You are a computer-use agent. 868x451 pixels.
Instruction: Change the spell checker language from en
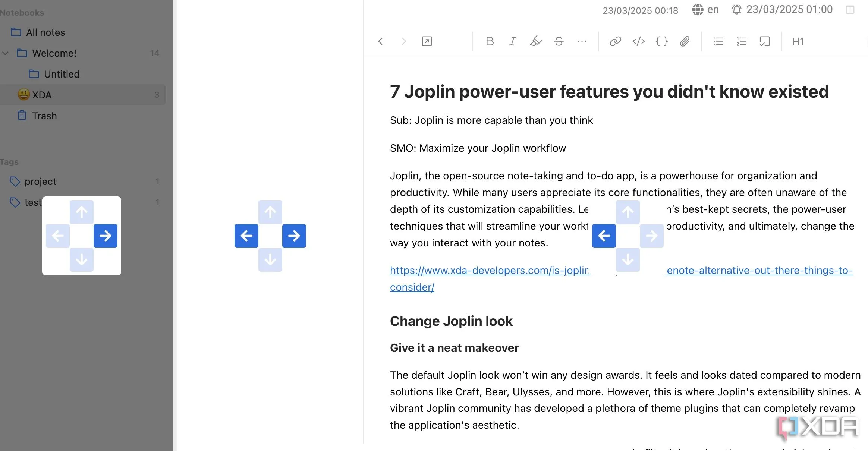[x=705, y=10]
